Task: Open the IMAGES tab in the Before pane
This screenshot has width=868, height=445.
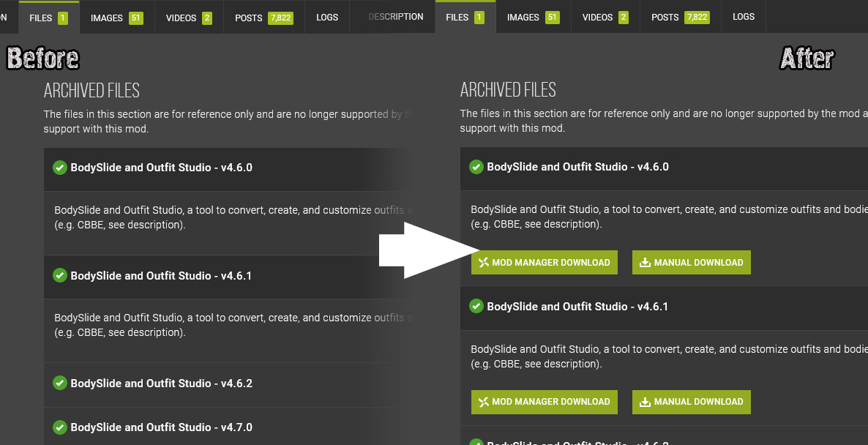Action: 117,18
